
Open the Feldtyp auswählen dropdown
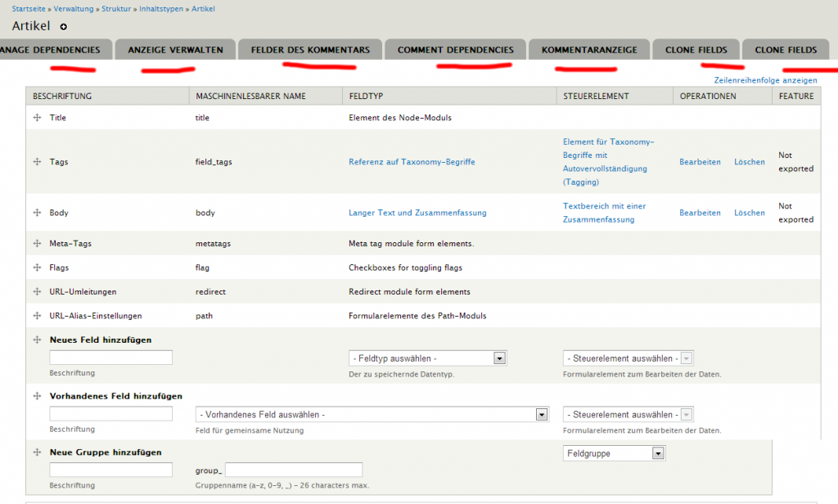tap(427, 358)
